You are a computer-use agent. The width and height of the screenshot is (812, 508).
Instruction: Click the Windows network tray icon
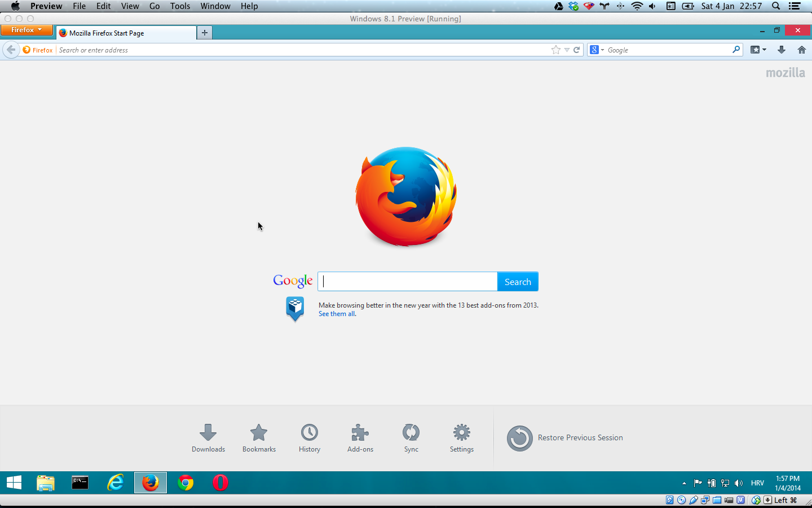click(x=725, y=483)
